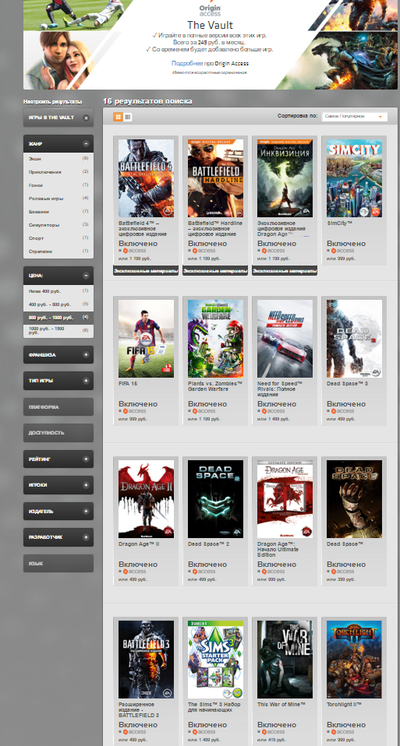Screen dimensions: 400x746
Task: Open 'Подробнее про Origin Access' link
Action: [x=210, y=63]
